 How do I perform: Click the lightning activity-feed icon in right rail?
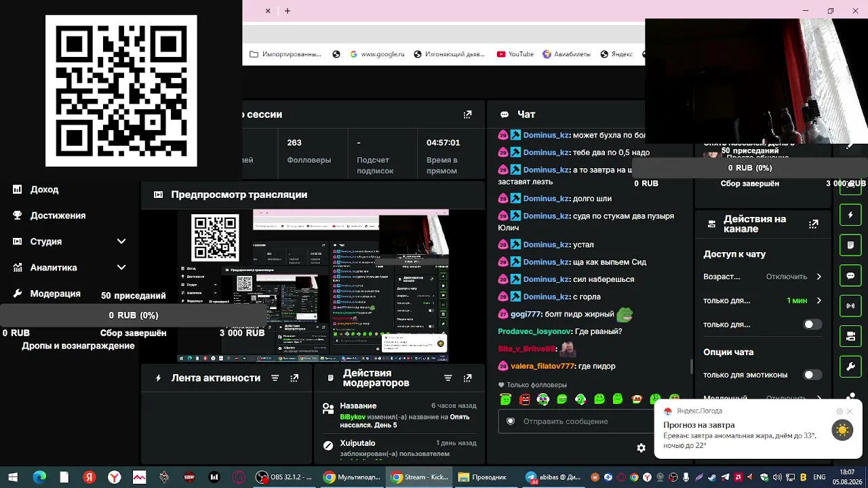coord(850,215)
